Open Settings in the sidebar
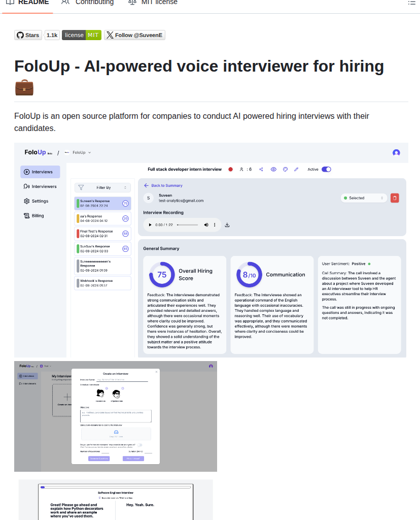420x520 pixels. click(36, 201)
